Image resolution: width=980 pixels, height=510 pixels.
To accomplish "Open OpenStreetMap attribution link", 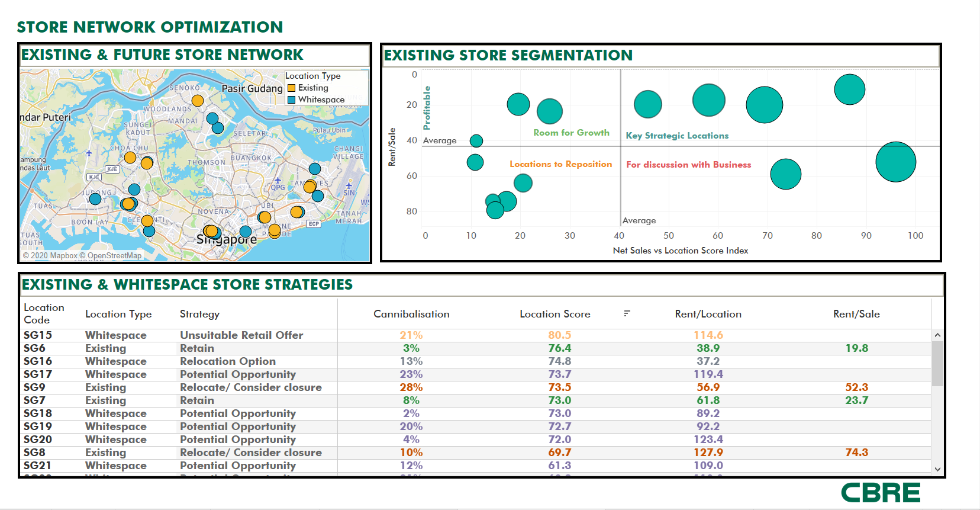I will [111, 256].
